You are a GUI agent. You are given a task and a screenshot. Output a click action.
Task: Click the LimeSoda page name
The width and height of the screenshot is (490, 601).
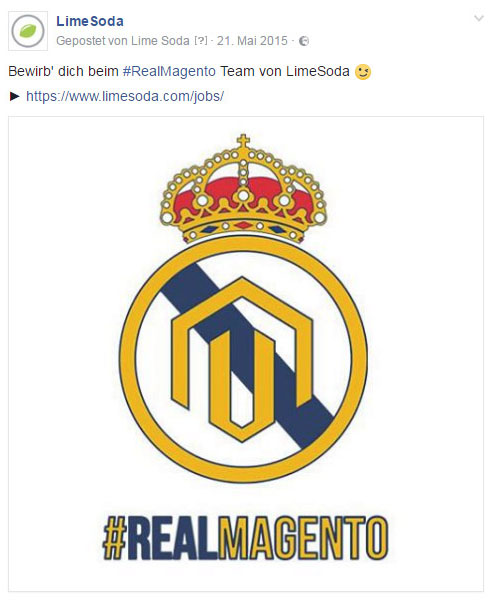90,21
